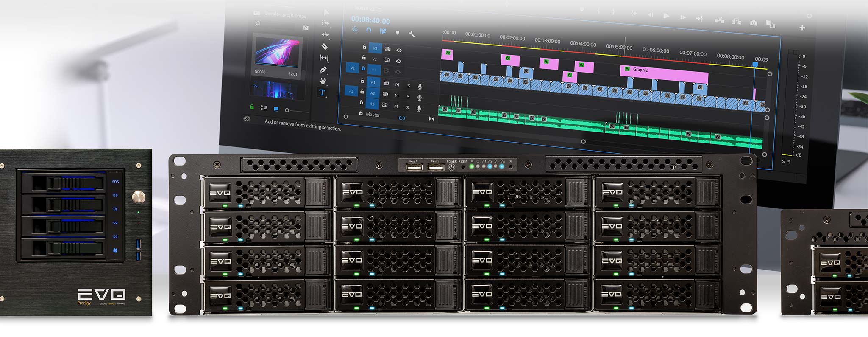868x337 pixels.
Task: Mute audio track A2
Action: [397, 95]
